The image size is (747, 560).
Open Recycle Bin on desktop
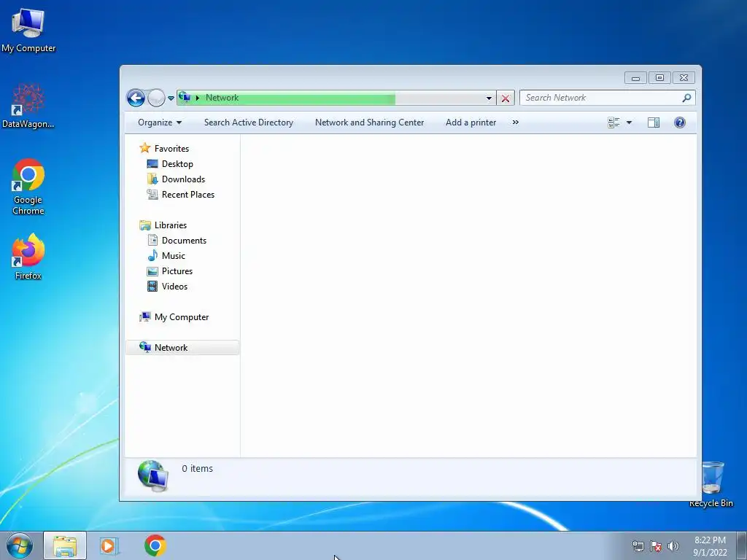pos(711,484)
